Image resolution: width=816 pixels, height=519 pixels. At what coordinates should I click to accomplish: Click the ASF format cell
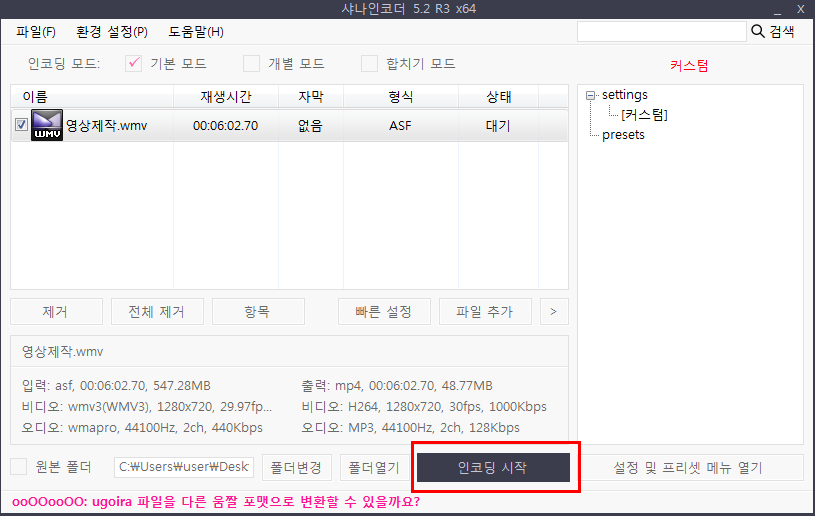[x=400, y=125]
